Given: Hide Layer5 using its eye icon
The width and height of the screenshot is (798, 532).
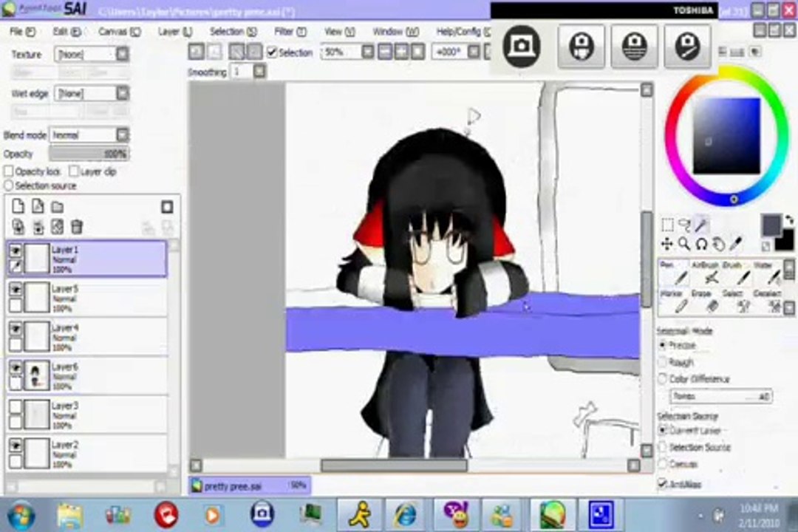Looking at the screenshot, I should 16,290.
